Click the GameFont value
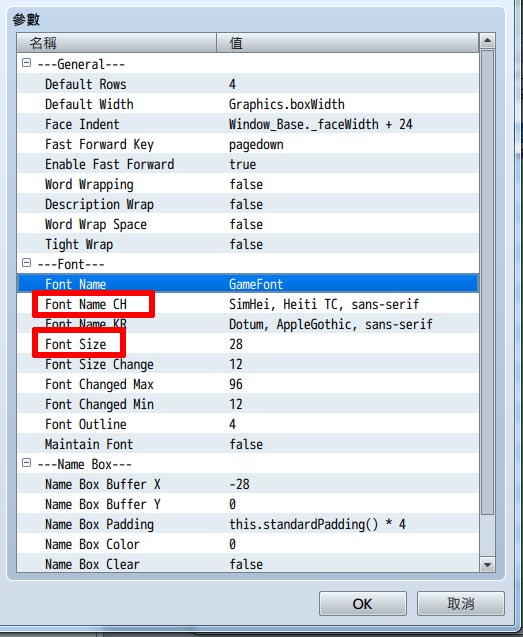The image size is (523, 637). tap(256, 284)
